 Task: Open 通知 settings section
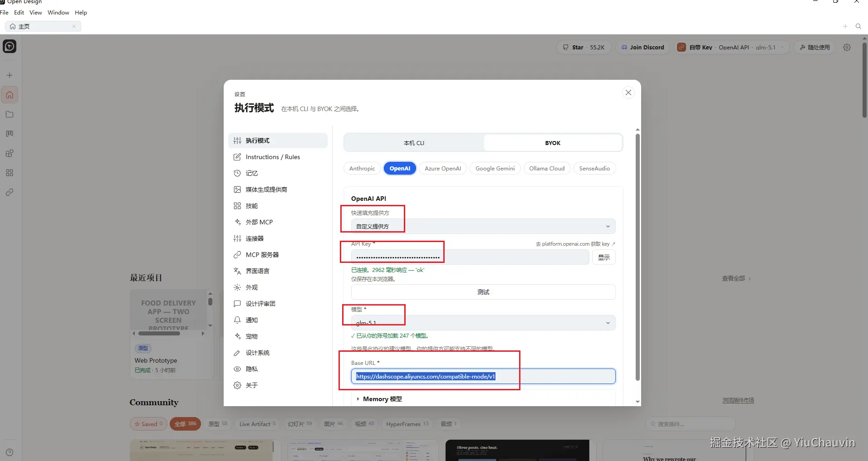tap(278, 320)
